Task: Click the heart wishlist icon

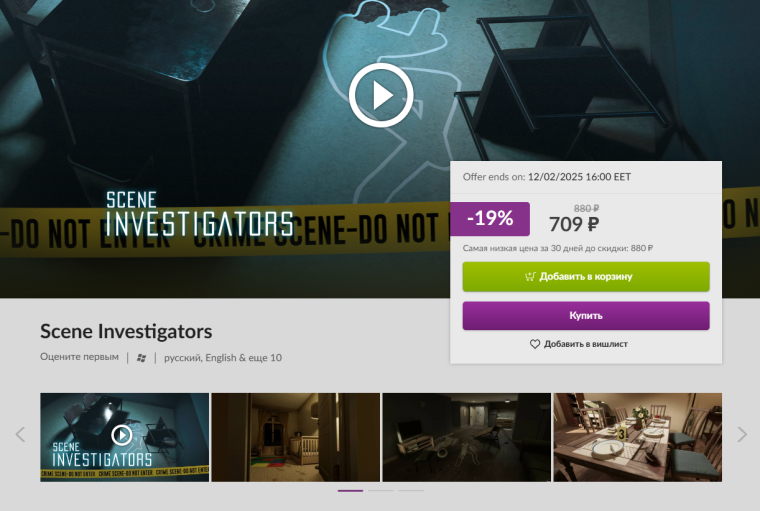Action: tap(535, 344)
